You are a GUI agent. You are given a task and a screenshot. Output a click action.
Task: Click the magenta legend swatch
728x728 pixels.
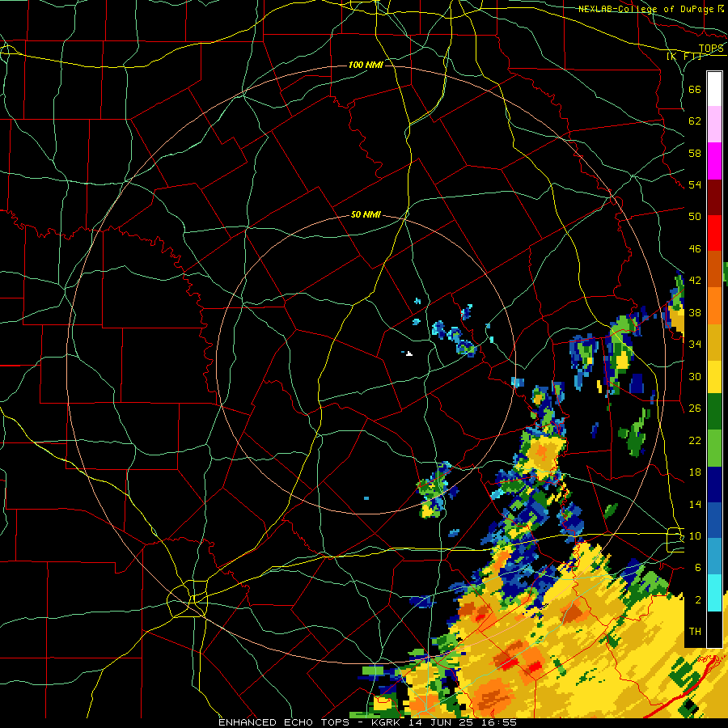pyautogui.click(x=714, y=161)
